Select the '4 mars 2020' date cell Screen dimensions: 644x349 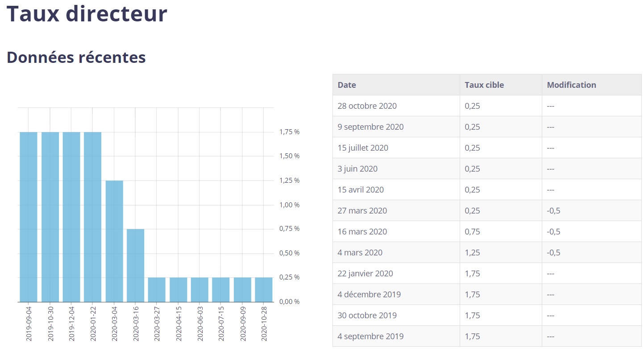tap(396, 253)
